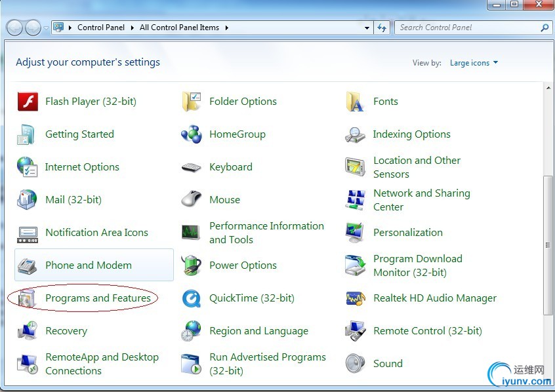Open the Fonts folder icon

(355, 102)
